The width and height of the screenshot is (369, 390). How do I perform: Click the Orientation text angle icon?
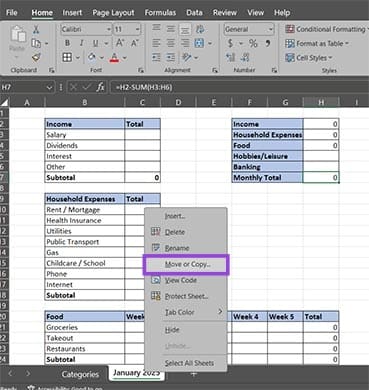click(x=187, y=58)
